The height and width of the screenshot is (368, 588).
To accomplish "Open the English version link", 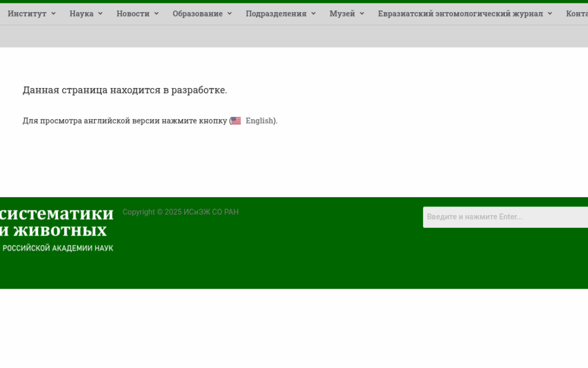I will 259,121.
